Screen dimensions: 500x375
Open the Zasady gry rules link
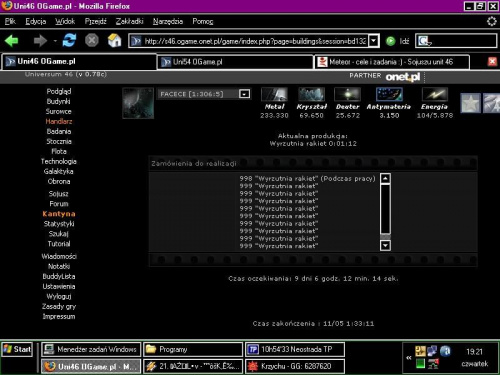(59, 306)
